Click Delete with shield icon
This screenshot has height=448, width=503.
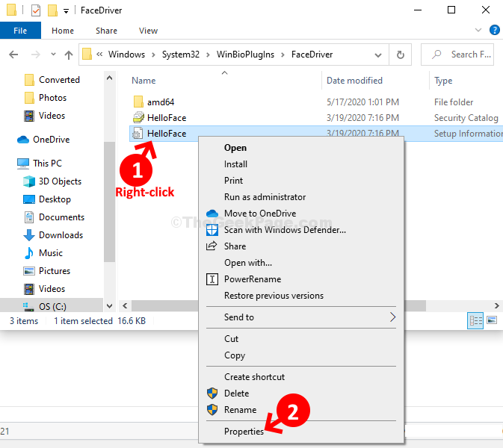tap(237, 393)
